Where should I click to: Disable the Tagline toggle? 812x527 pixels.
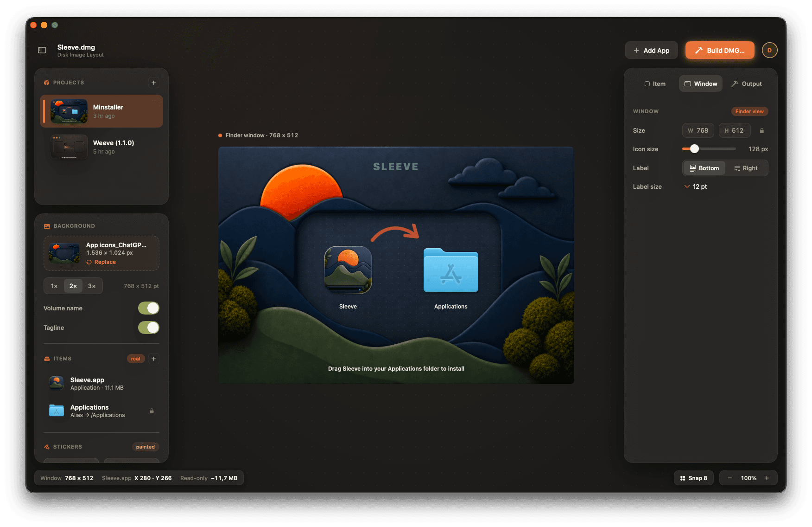pyautogui.click(x=149, y=328)
